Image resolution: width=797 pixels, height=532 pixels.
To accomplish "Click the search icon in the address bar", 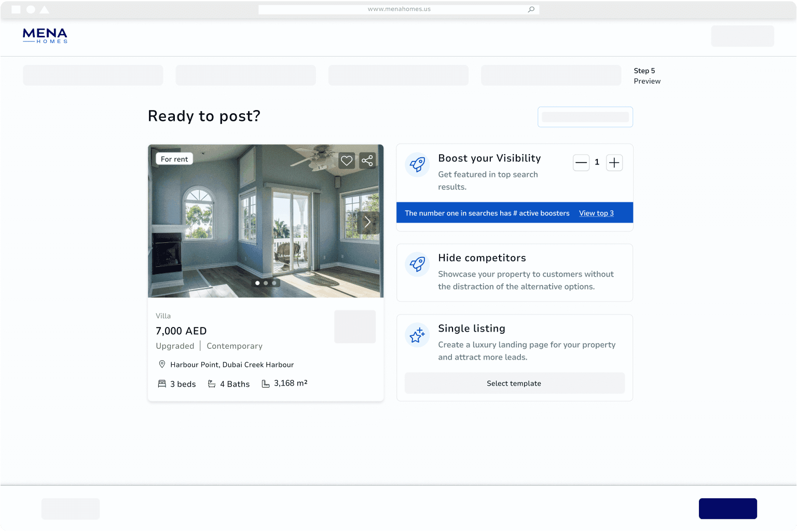I will (531, 9).
